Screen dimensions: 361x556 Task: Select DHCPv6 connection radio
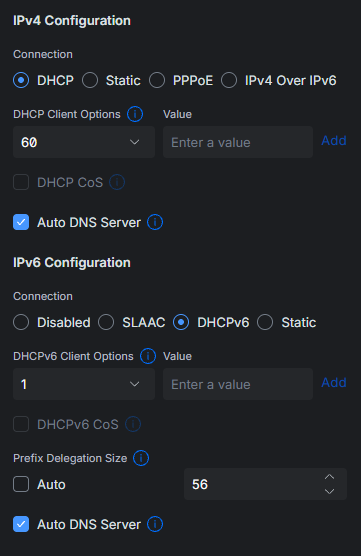pos(181,322)
